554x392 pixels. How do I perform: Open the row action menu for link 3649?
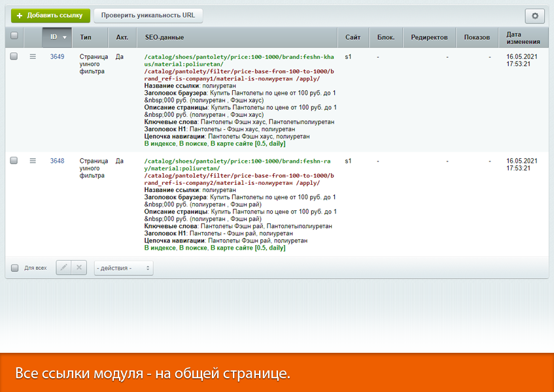33,57
